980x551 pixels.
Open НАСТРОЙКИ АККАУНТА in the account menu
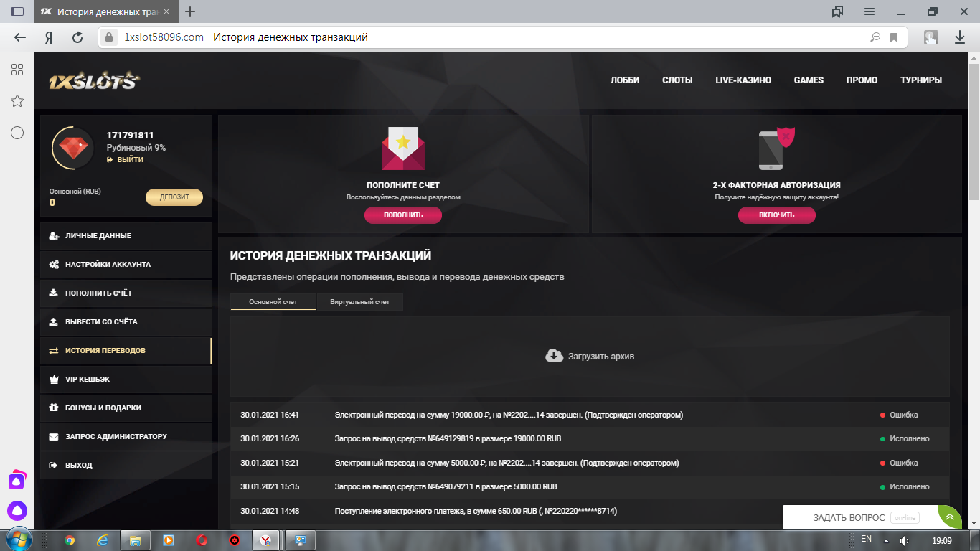[126, 265]
